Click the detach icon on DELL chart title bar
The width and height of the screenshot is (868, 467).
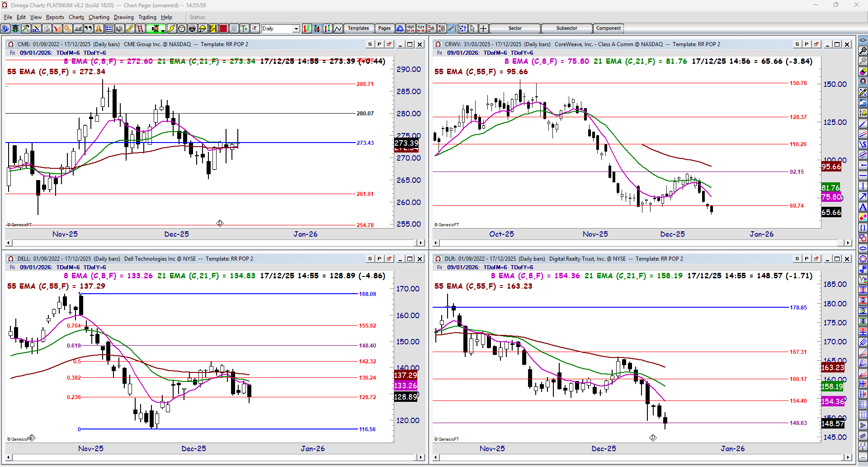click(x=389, y=259)
